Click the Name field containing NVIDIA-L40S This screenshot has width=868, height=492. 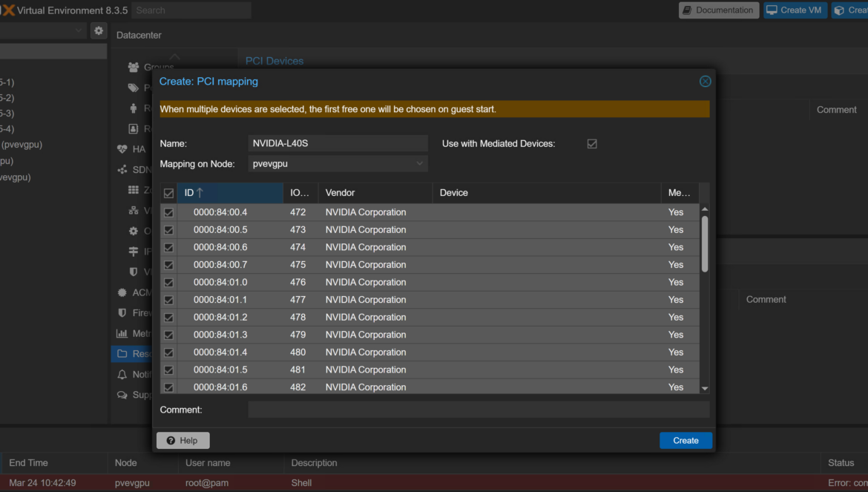click(x=338, y=143)
